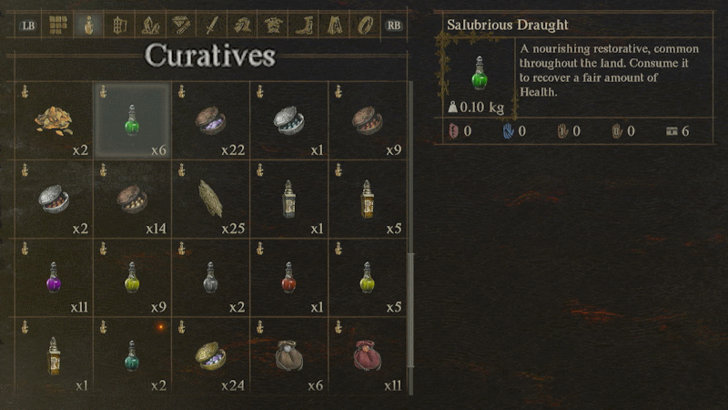Image resolution: width=728 pixels, height=410 pixels.
Task: Select the gold-lidded tin x24
Action: click(x=210, y=356)
